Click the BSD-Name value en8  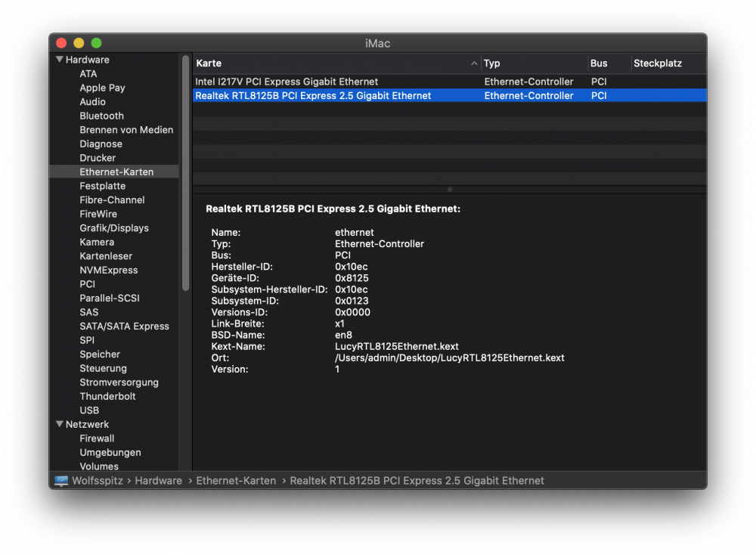(343, 335)
